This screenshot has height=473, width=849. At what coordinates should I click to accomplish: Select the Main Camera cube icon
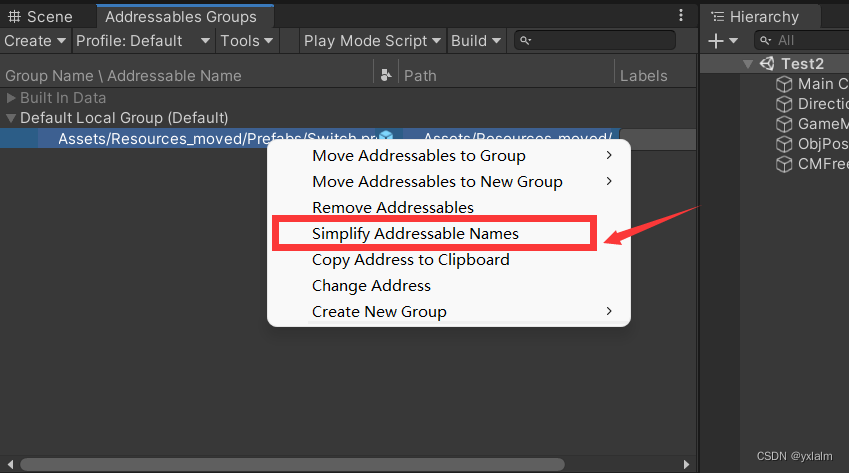point(785,84)
